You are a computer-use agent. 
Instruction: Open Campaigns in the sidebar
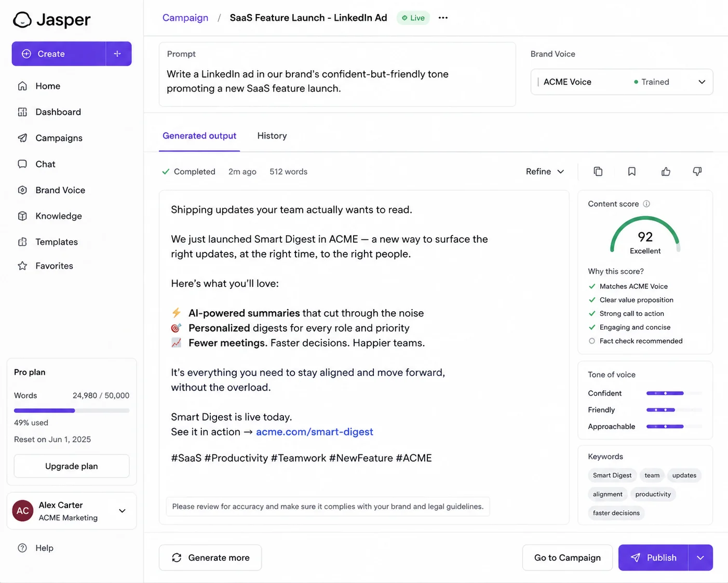point(59,138)
